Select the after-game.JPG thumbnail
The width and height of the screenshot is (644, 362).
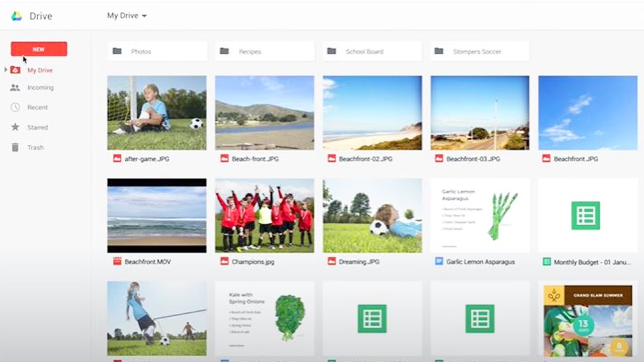[156, 113]
